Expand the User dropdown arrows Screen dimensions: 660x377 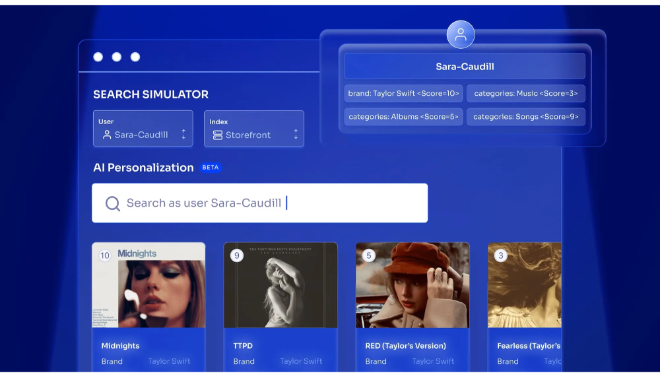[184, 134]
